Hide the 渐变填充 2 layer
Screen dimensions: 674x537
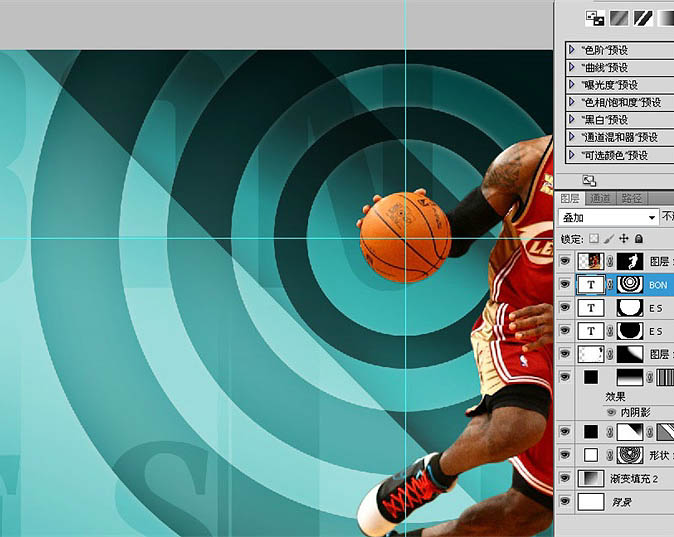(x=565, y=478)
